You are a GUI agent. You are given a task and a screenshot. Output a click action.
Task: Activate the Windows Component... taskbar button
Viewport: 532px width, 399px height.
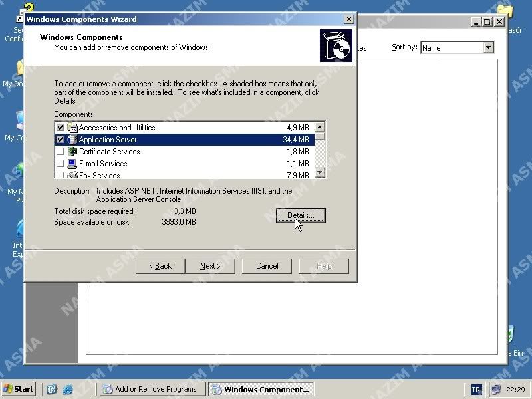tap(261, 389)
